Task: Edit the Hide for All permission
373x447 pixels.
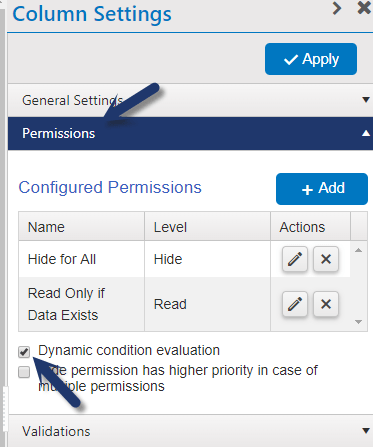Action: pyautogui.click(x=295, y=259)
